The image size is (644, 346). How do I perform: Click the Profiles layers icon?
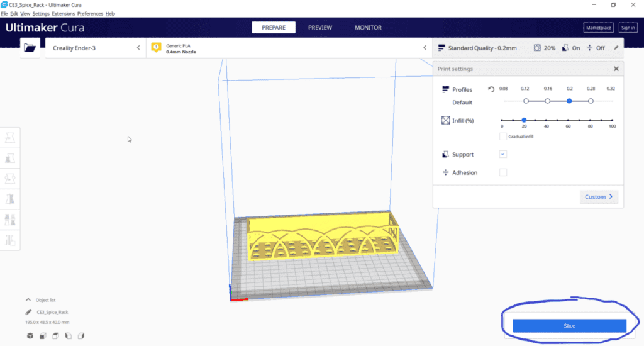click(446, 89)
